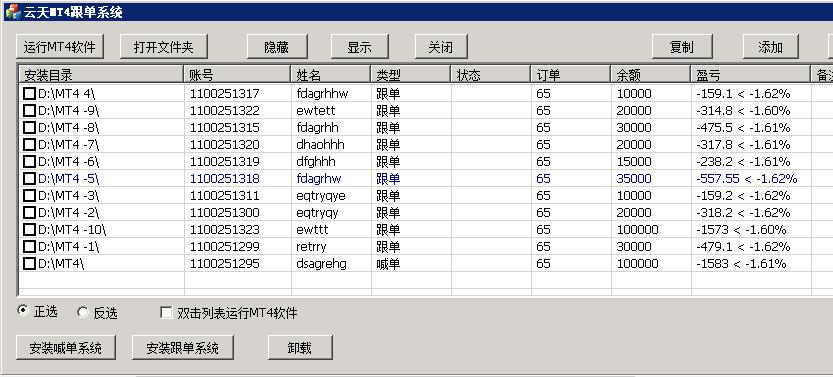Image resolution: width=833 pixels, height=377 pixels.
Task: Select account 1100251295 cell
Action: tap(225, 264)
